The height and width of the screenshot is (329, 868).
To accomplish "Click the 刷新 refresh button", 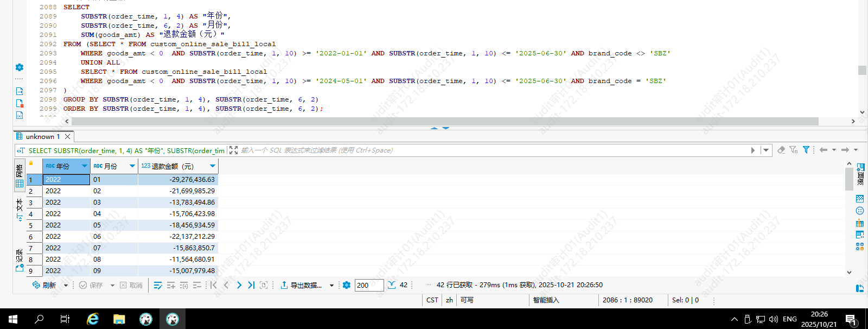I will click(x=44, y=285).
